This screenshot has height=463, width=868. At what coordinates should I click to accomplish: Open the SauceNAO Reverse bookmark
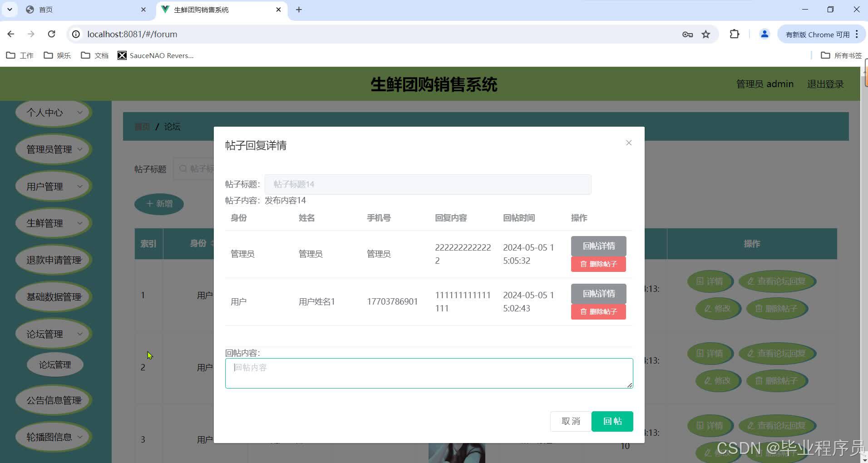[x=156, y=55]
